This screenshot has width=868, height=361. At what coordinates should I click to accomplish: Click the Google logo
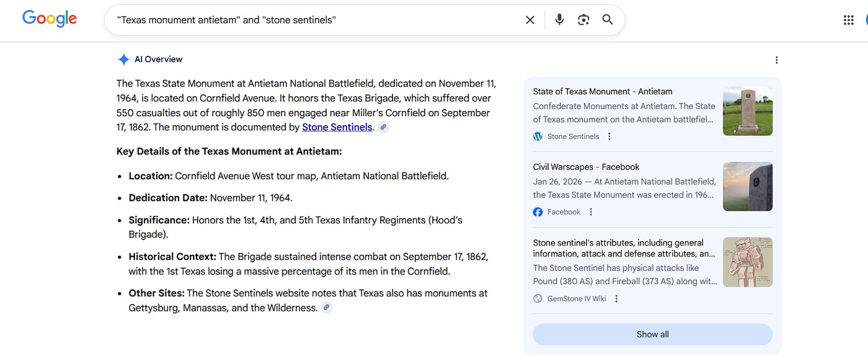50,19
